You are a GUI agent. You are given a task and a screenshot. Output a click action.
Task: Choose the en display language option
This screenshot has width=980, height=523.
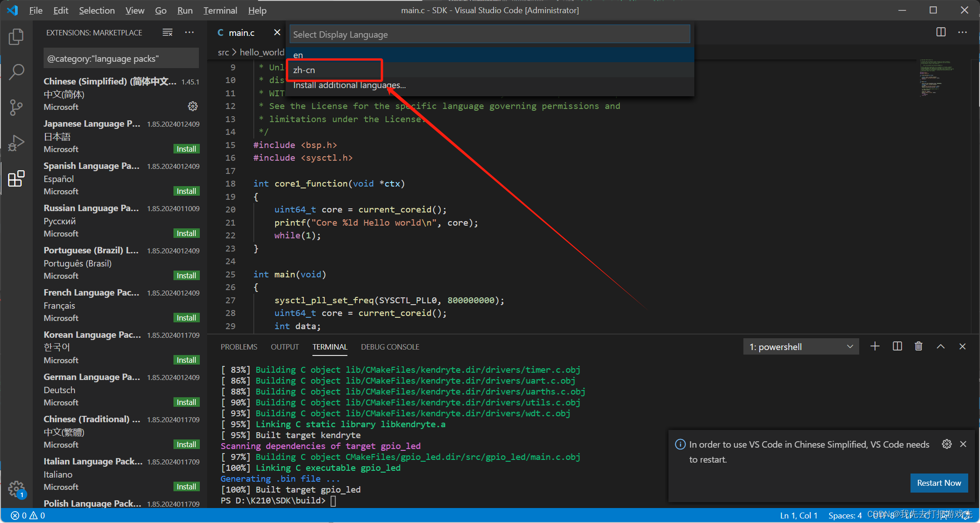[490, 55]
